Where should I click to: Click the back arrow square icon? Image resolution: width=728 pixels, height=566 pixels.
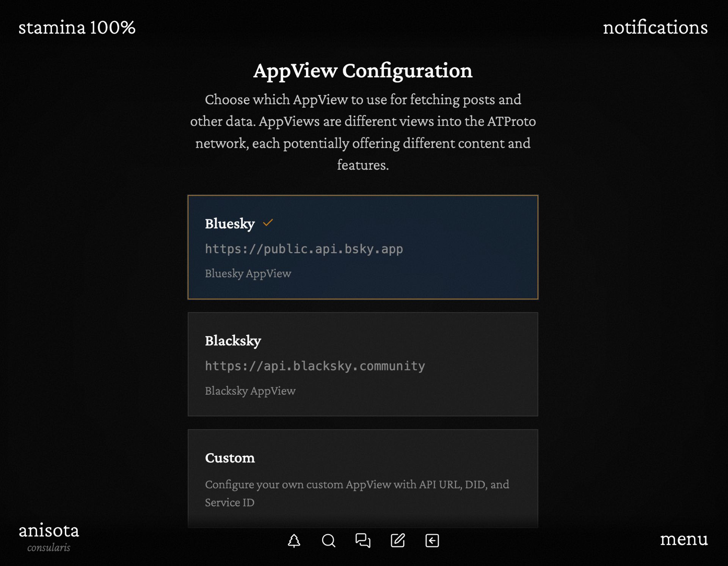[432, 541]
